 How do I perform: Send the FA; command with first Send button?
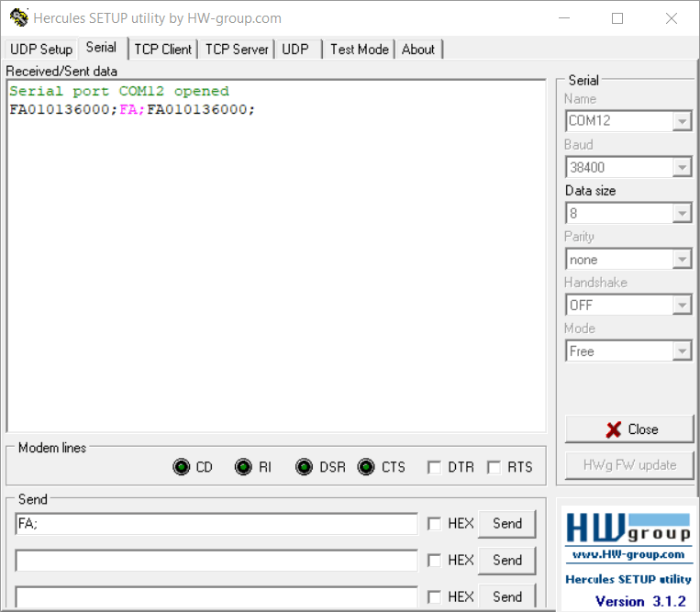(x=507, y=524)
